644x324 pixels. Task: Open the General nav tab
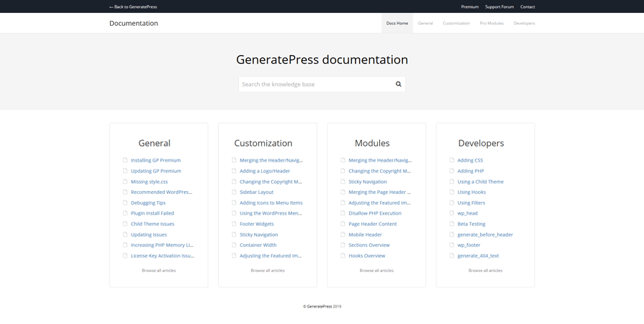click(x=425, y=23)
